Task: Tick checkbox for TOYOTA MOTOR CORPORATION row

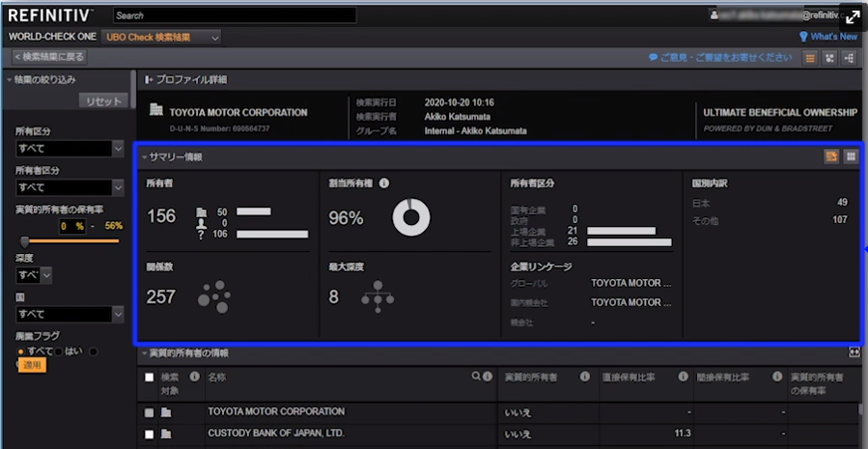Action: coord(149,412)
